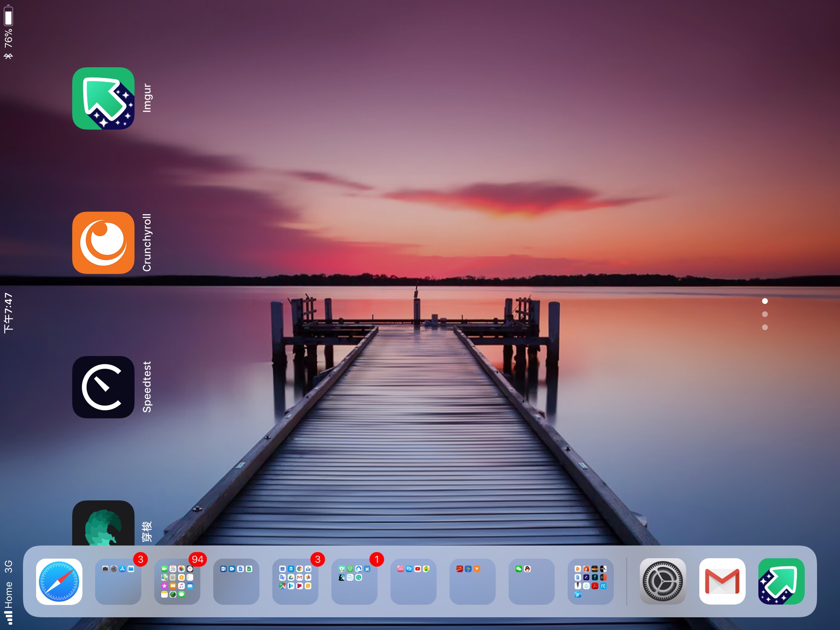The height and width of the screenshot is (630, 840).
Task: Open folder with Adobe Acrobat and FE apps
Action: (591, 582)
